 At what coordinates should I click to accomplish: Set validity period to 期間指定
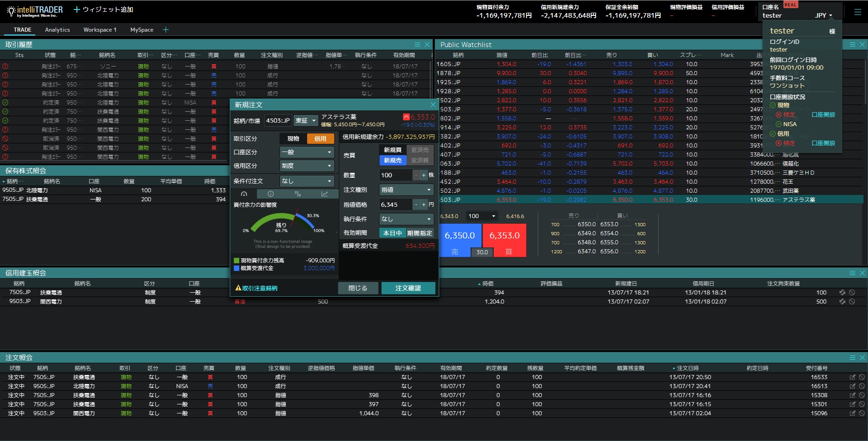419,233
